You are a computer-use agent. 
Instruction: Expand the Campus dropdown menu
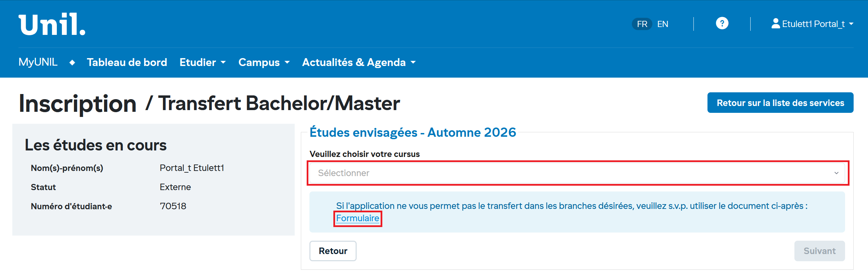(x=264, y=63)
